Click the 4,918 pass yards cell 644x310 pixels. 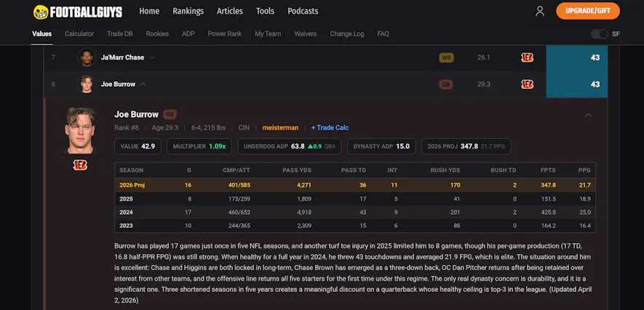click(303, 212)
